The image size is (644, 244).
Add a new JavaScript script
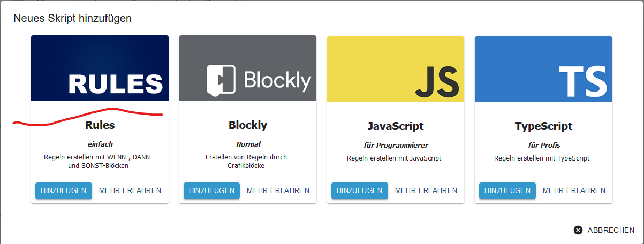click(360, 191)
